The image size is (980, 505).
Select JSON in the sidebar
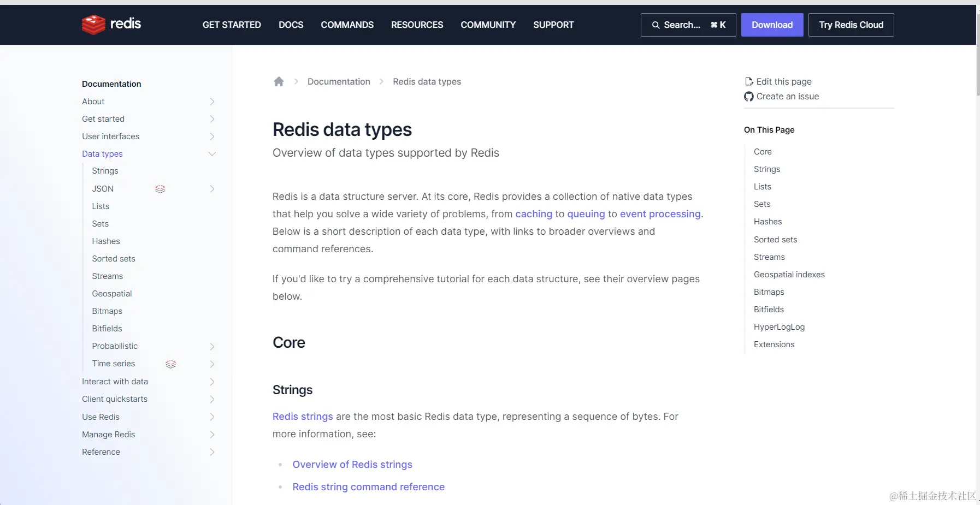(103, 189)
